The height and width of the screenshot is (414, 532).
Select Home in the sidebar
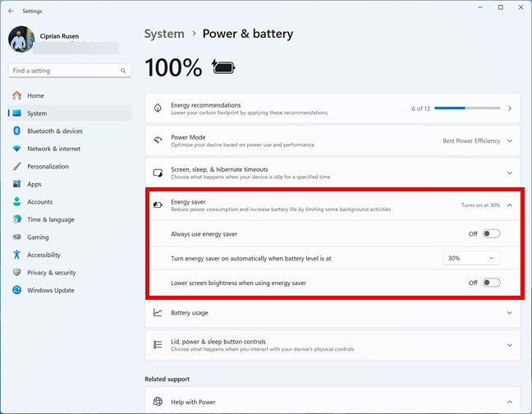(70, 95)
